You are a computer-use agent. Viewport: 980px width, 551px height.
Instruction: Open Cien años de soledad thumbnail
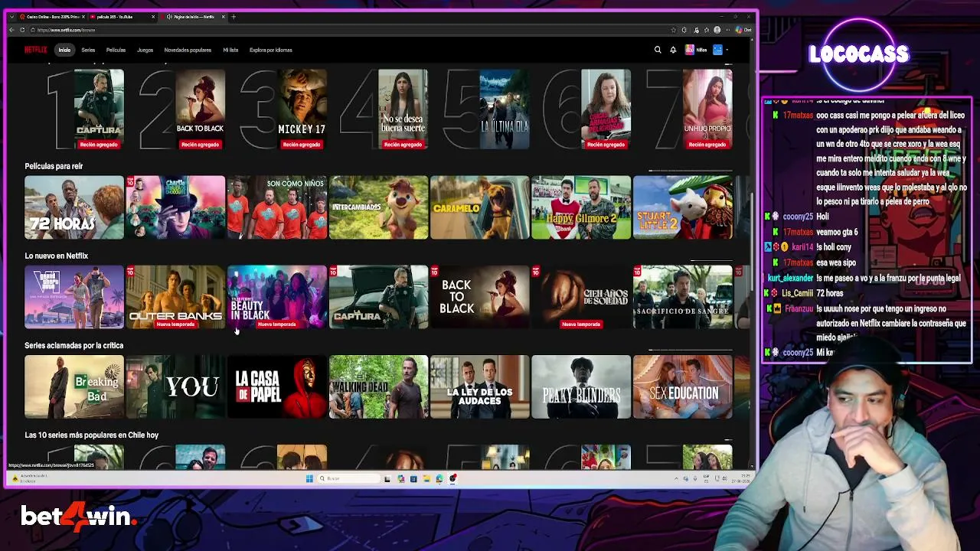pyautogui.click(x=581, y=297)
